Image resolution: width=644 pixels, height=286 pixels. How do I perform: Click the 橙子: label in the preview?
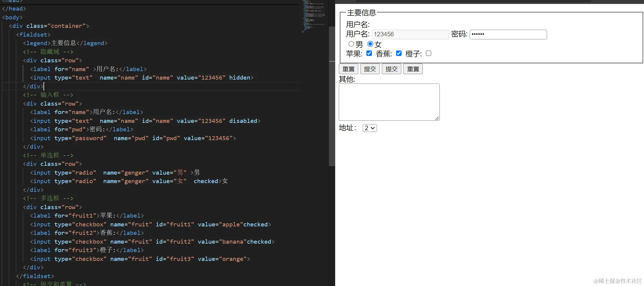(414, 54)
